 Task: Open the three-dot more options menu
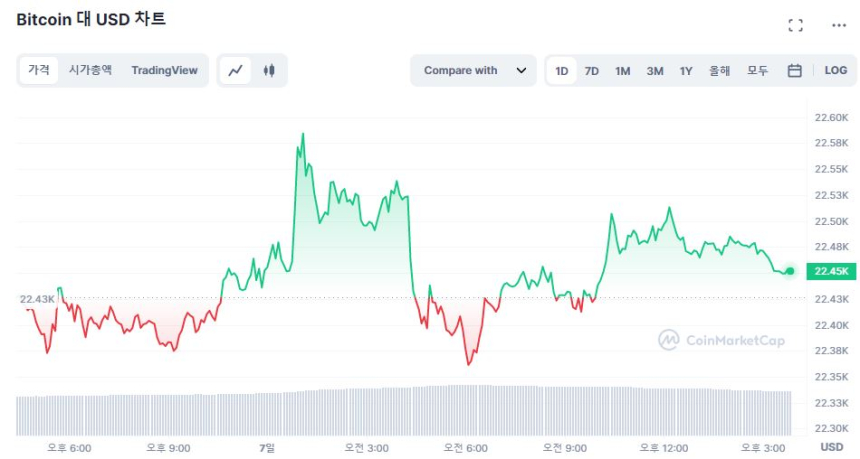(x=839, y=25)
